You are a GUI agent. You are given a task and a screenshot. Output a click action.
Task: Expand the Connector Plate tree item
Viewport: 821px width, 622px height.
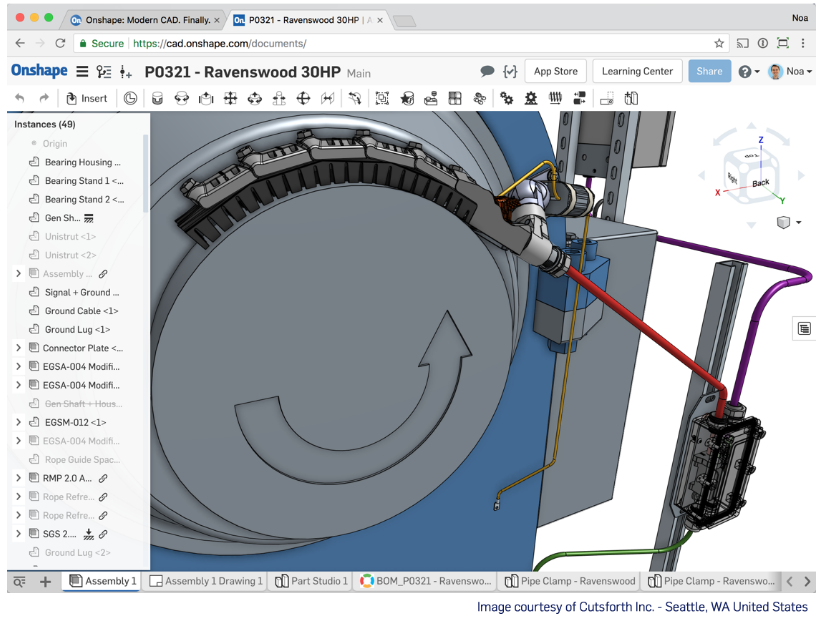pyautogui.click(x=16, y=347)
